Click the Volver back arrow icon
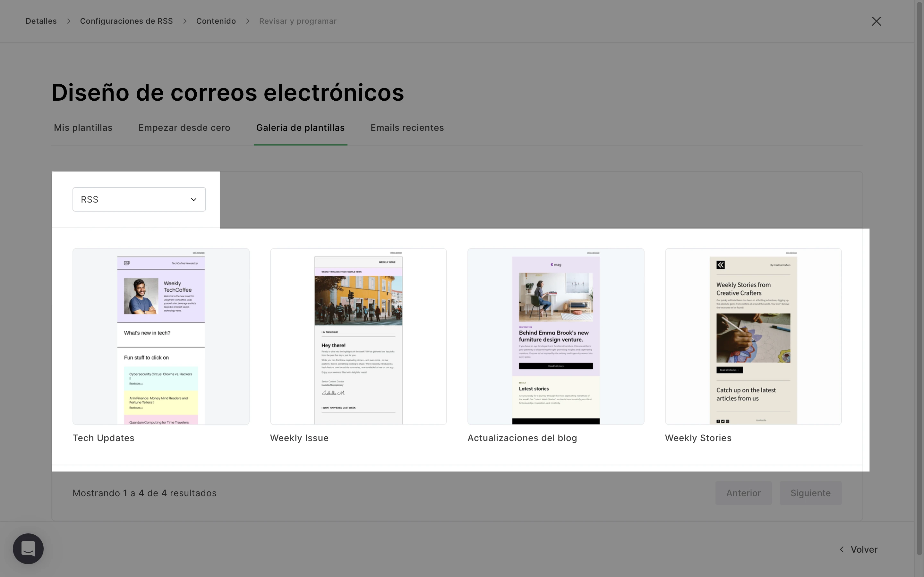The image size is (924, 577). pos(842,549)
